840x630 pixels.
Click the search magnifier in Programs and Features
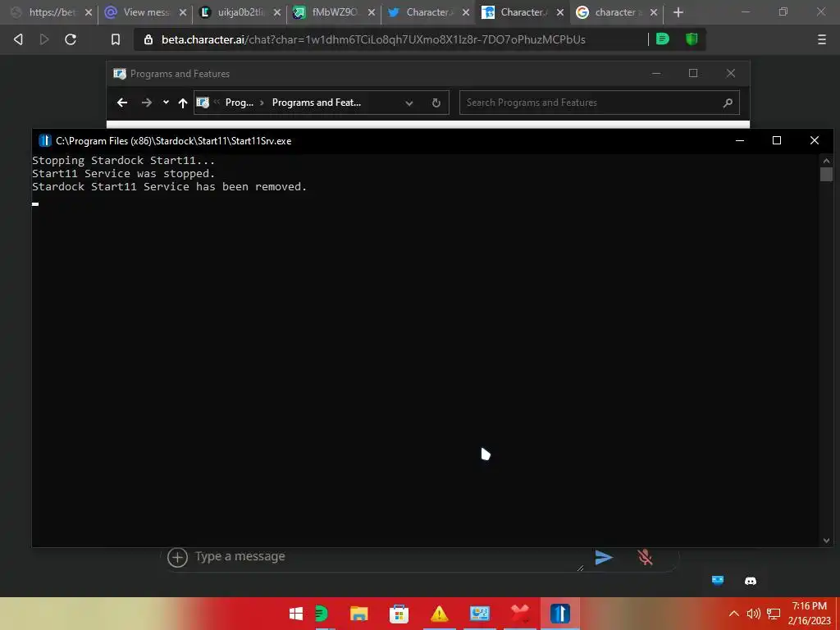click(728, 103)
